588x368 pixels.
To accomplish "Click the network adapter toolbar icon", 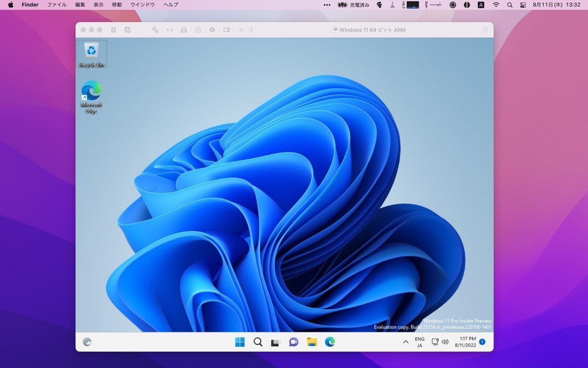I will [x=170, y=30].
